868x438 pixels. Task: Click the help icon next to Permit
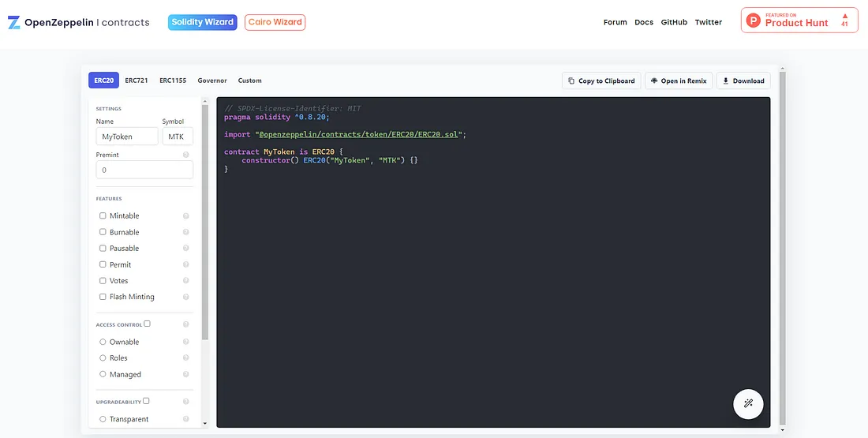coord(186,264)
